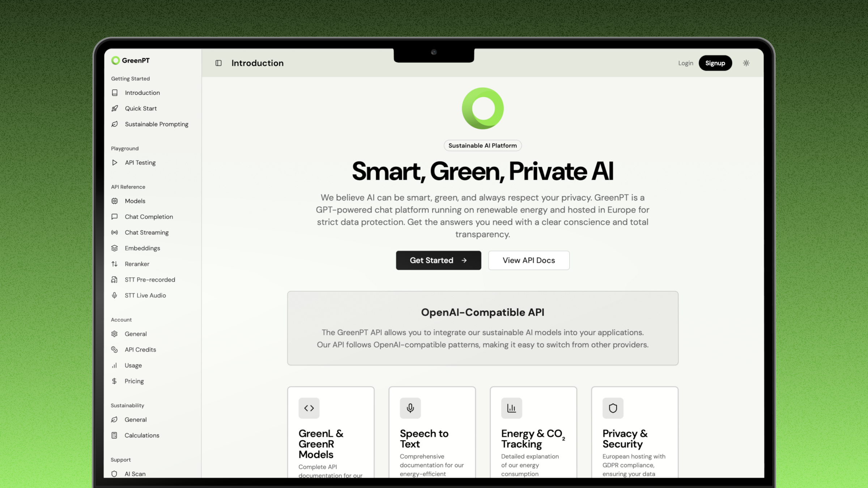Open Reranker arrows icon
This screenshot has width=868, height=488.
coord(115,264)
